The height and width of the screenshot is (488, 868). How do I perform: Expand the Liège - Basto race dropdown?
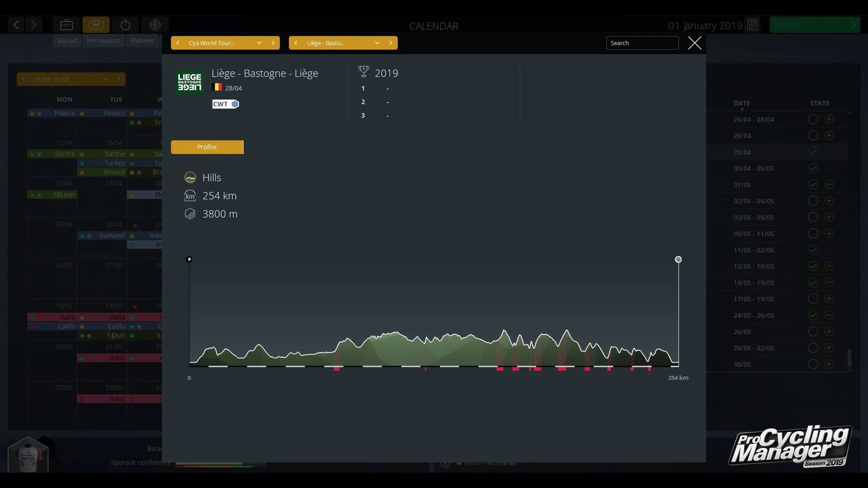click(377, 43)
